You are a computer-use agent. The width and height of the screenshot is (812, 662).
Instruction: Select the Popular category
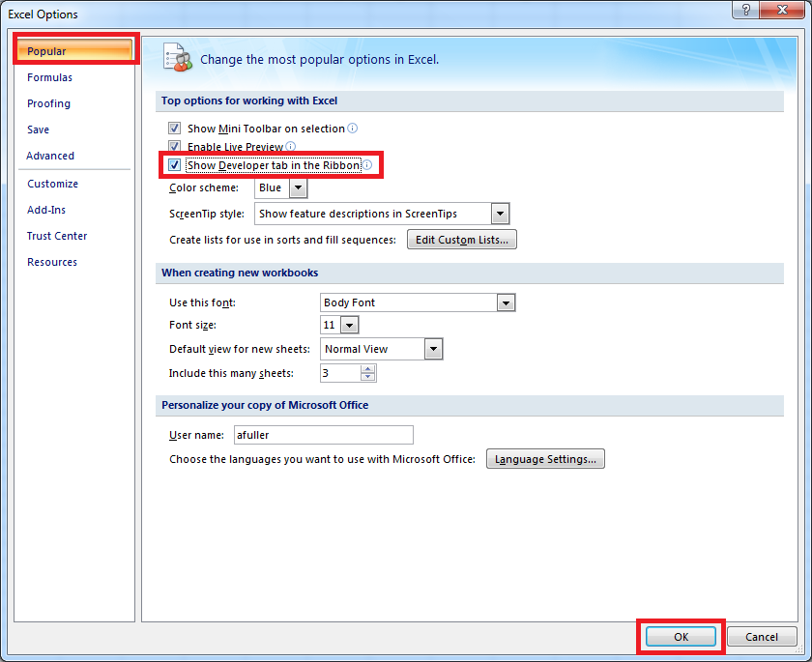74,50
